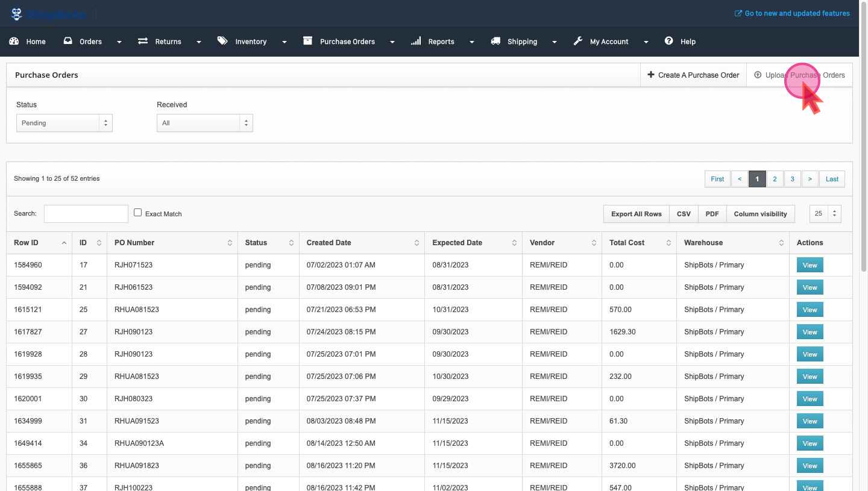Go to page 3 of results

pos(792,179)
